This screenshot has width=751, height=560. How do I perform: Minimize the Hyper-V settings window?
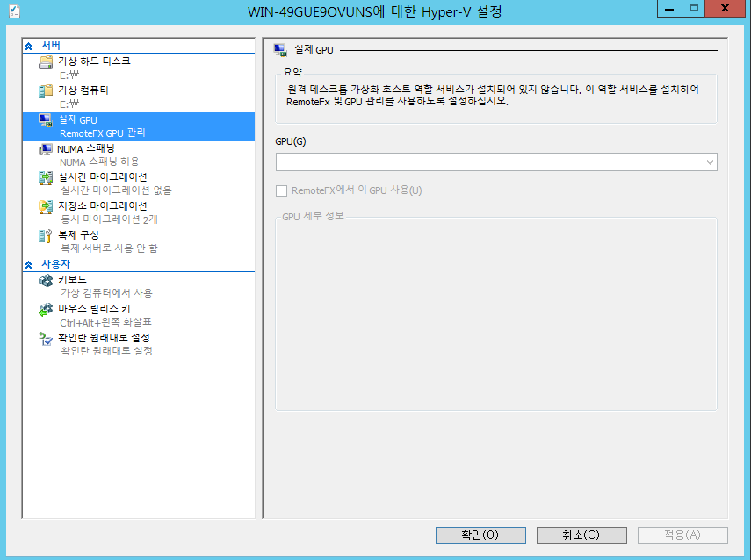669,9
